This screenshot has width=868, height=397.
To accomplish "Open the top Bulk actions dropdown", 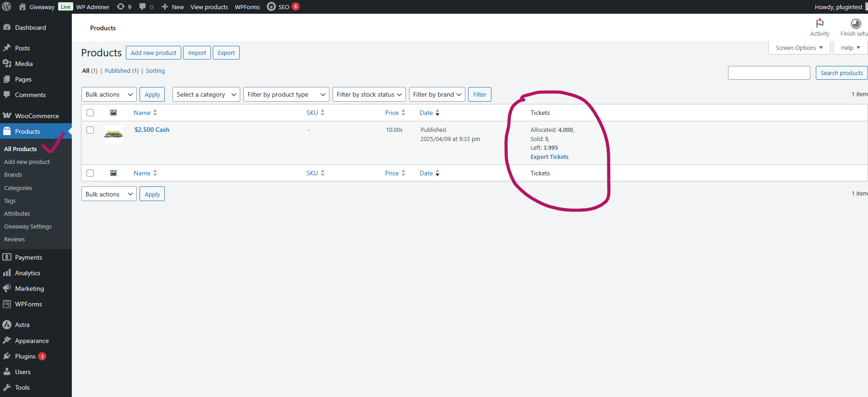I will [109, 94].
